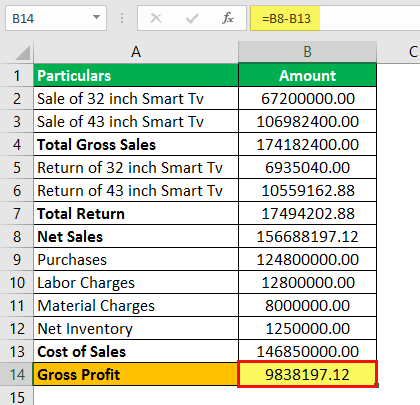
Task: Select column B header
Action: coord(307,52)
